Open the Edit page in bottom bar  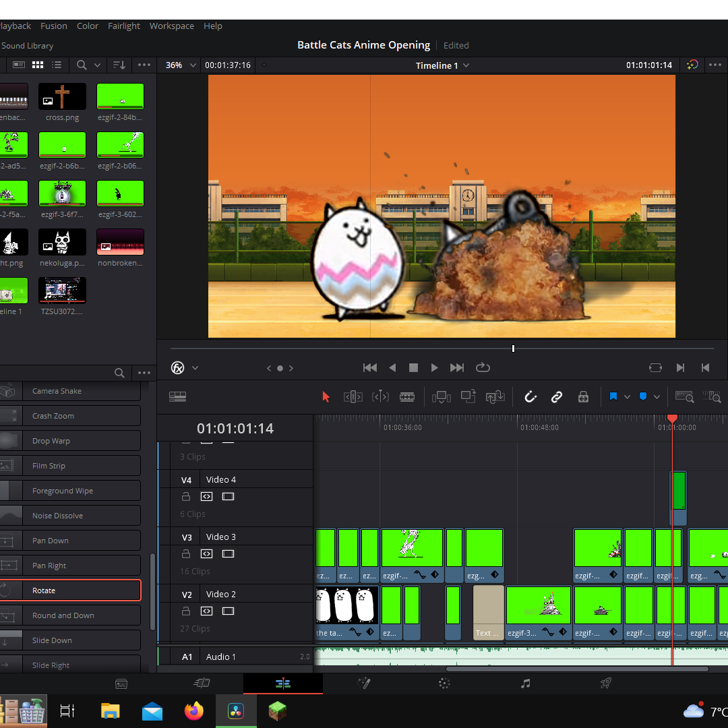(x=282, y=683)
